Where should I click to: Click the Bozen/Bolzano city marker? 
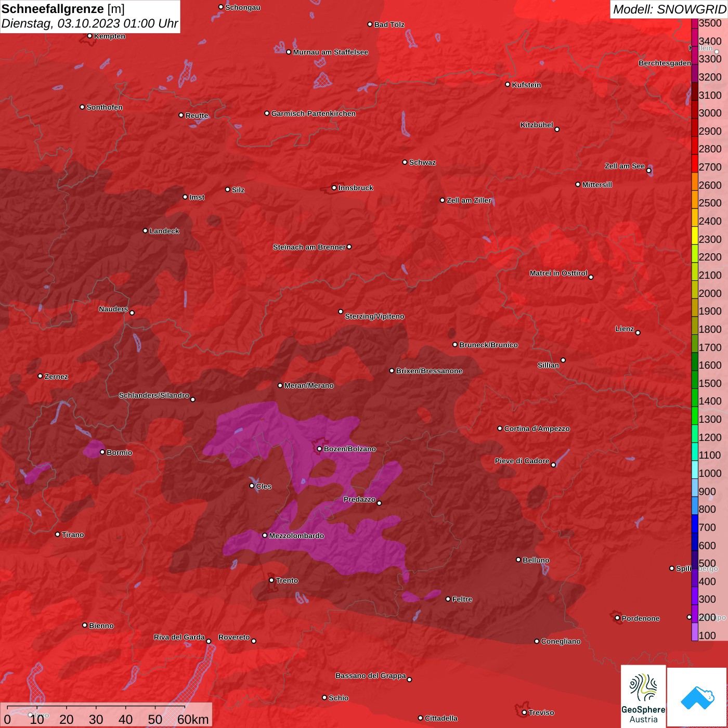pos(319,449)
